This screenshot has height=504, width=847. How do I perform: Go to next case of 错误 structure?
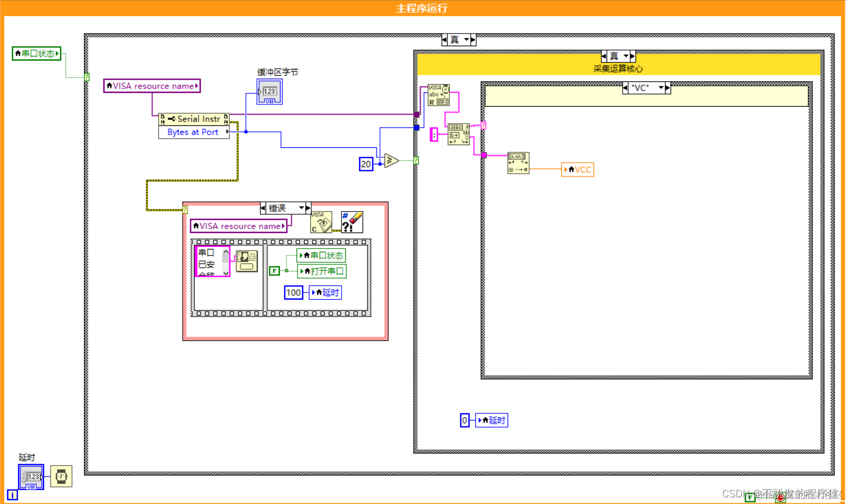click(x=308, y=208)
